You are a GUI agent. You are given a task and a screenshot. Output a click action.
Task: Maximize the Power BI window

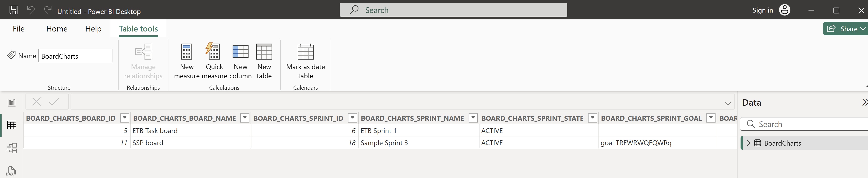tap(836, 10)
